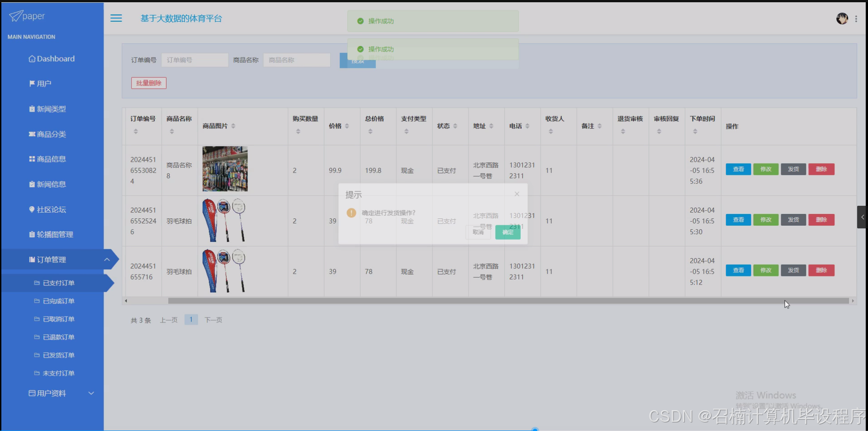This screenshot has height=431, width=868.
Task: Go to 上一页 previous page
Action: pos(169,320)
